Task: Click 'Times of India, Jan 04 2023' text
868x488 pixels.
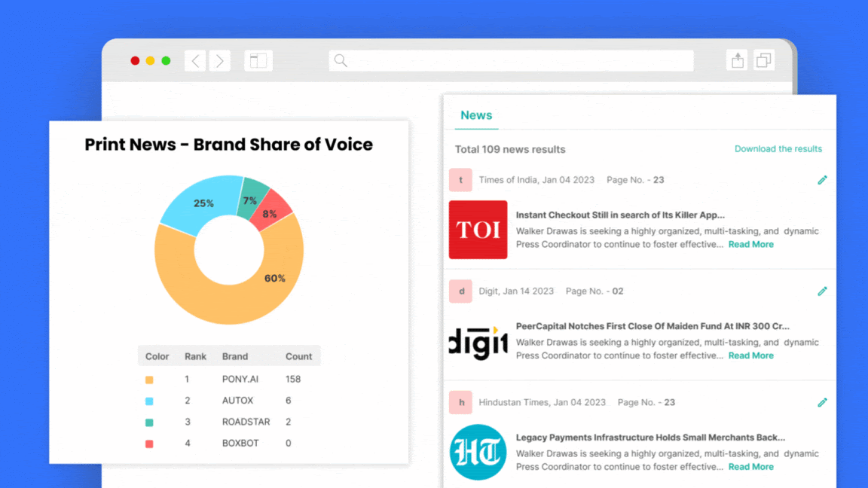Action: point(536,180)
